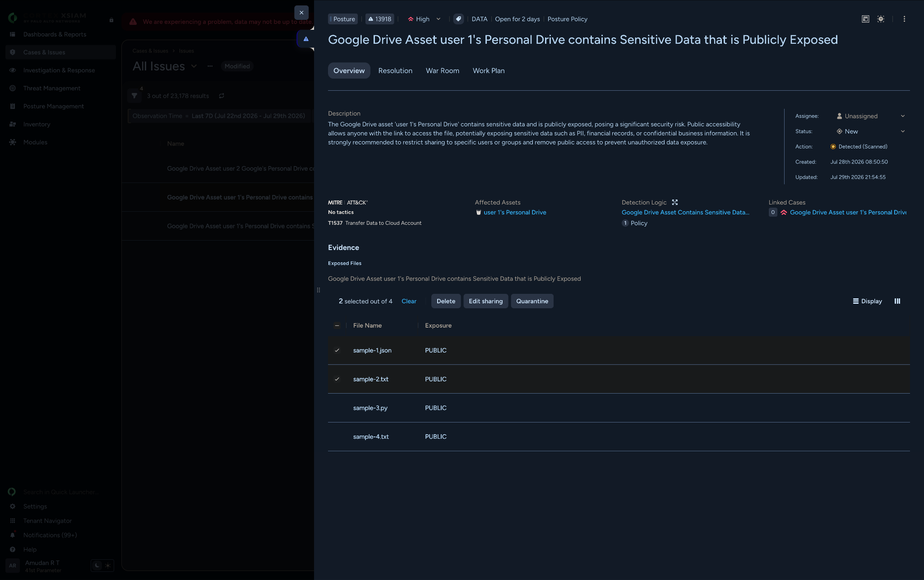
Task: Click the Issues breadcrumb
Action: click(x=186, y=51)
